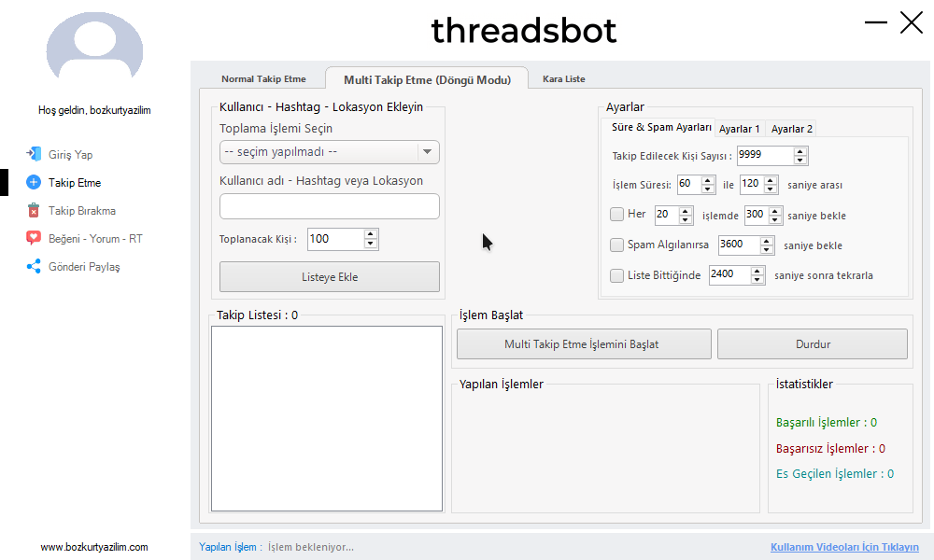Click inside the Takip Listesi box
934x560 pixels.
pos(327,418)
